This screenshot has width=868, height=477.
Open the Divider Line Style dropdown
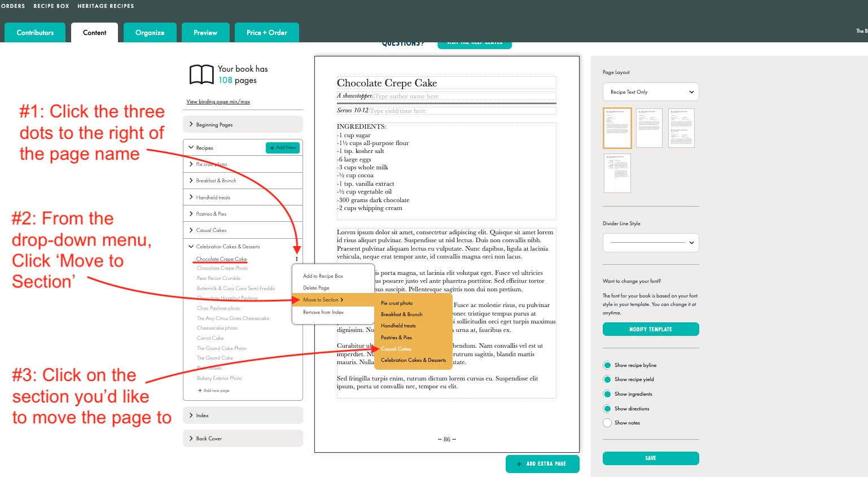click(x=651, y=243)
